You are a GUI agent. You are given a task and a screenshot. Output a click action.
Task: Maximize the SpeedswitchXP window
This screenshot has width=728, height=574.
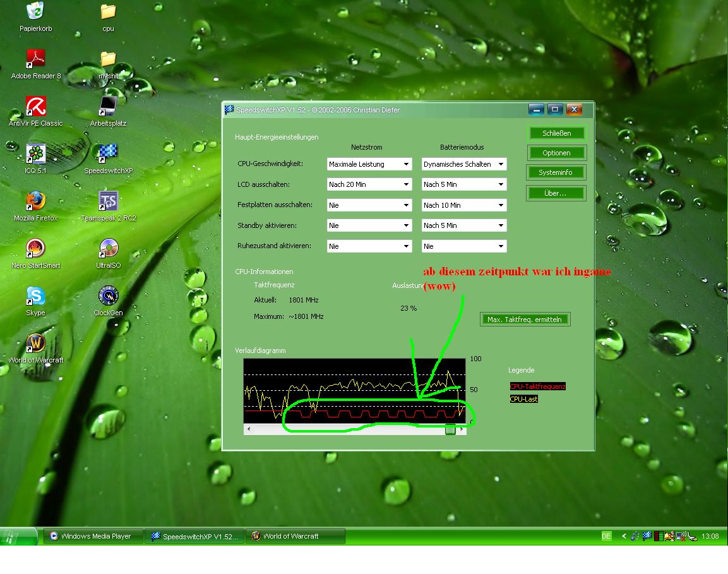[x=555, y=110]
